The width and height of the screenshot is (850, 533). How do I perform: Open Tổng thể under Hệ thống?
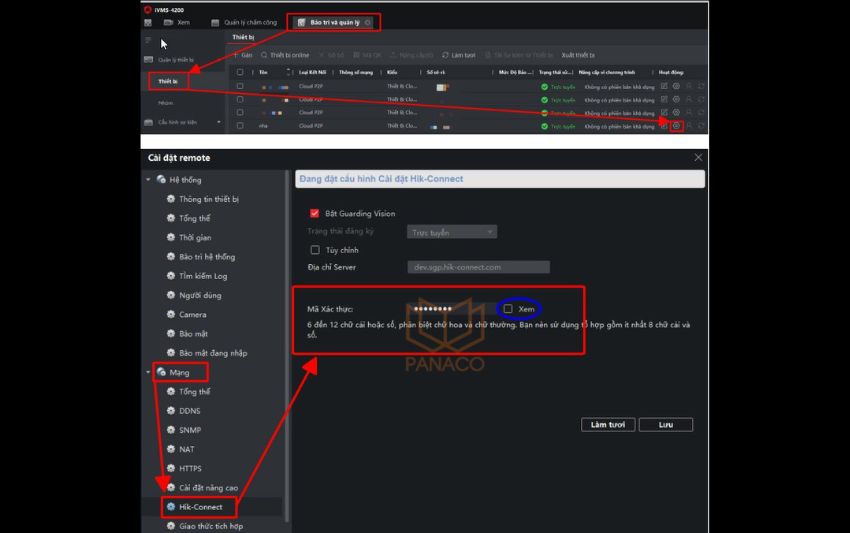pyautogui.click(x=188, y=218)
